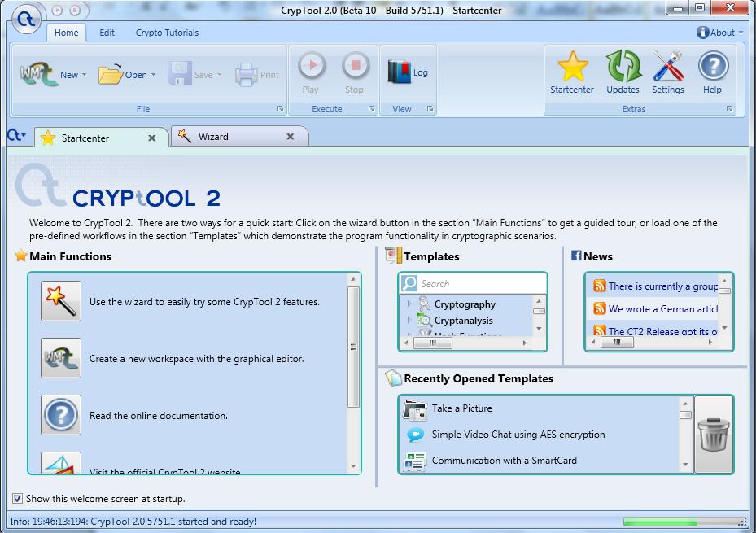This screenshot has width=756, height=533.
Task: Launch the wizard icon in Main Functions
Action: [x=61, y=301]
